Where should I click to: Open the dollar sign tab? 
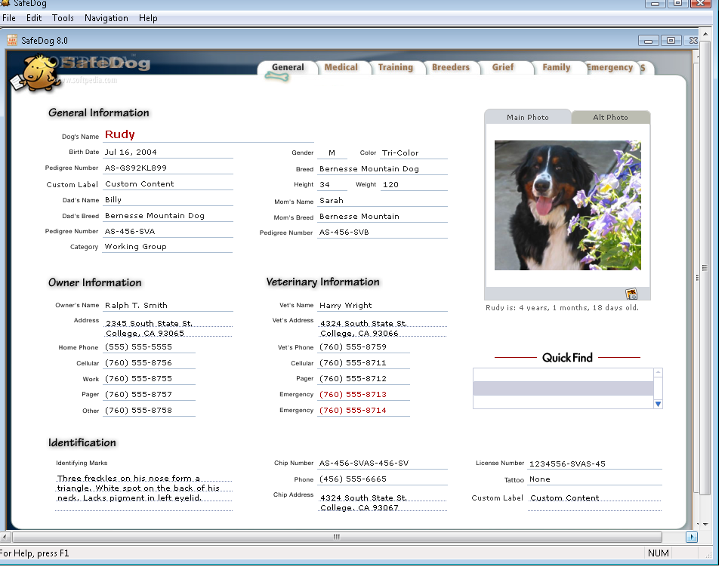coord(644,68)
